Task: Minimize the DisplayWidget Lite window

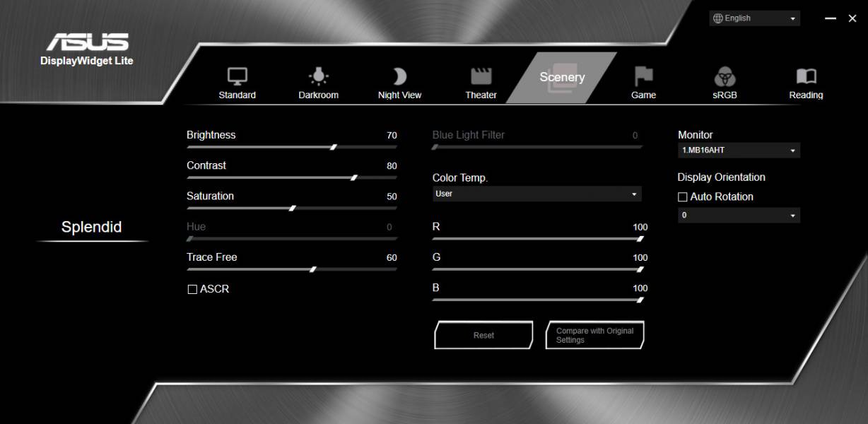Action: pyautogui.click(x=831, y=18)
